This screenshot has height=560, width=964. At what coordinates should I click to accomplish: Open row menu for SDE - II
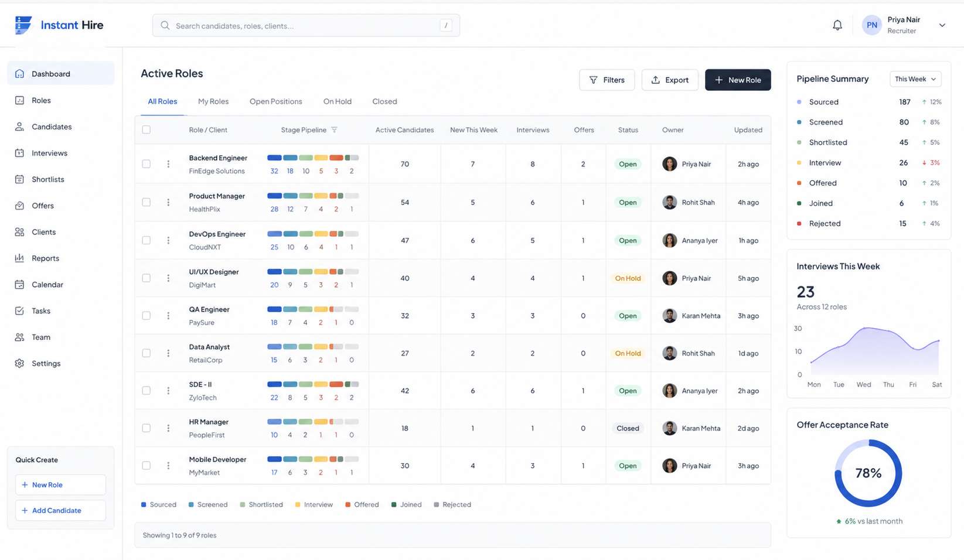[168, 391]
